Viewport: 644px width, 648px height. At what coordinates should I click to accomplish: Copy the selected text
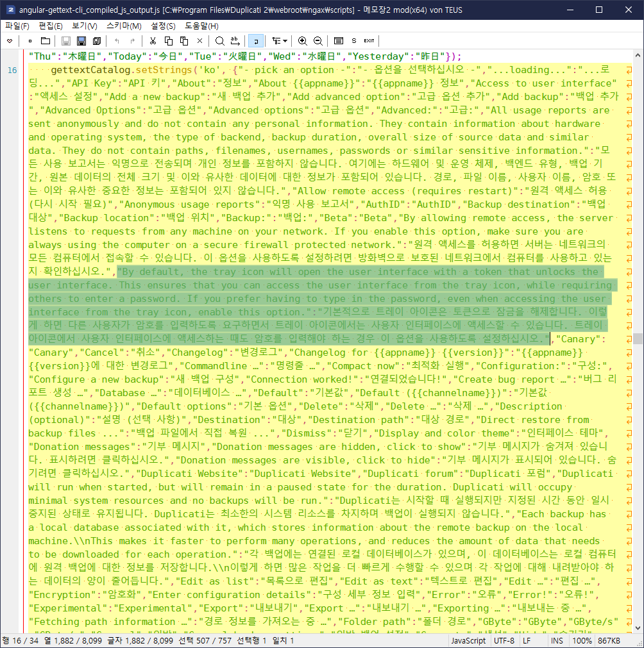pos(168,41)
